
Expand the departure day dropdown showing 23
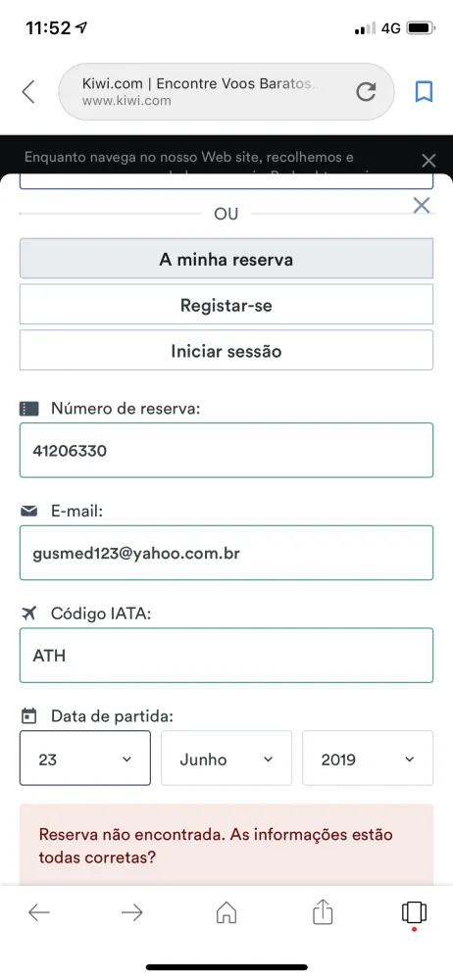(x=85, y=759)
